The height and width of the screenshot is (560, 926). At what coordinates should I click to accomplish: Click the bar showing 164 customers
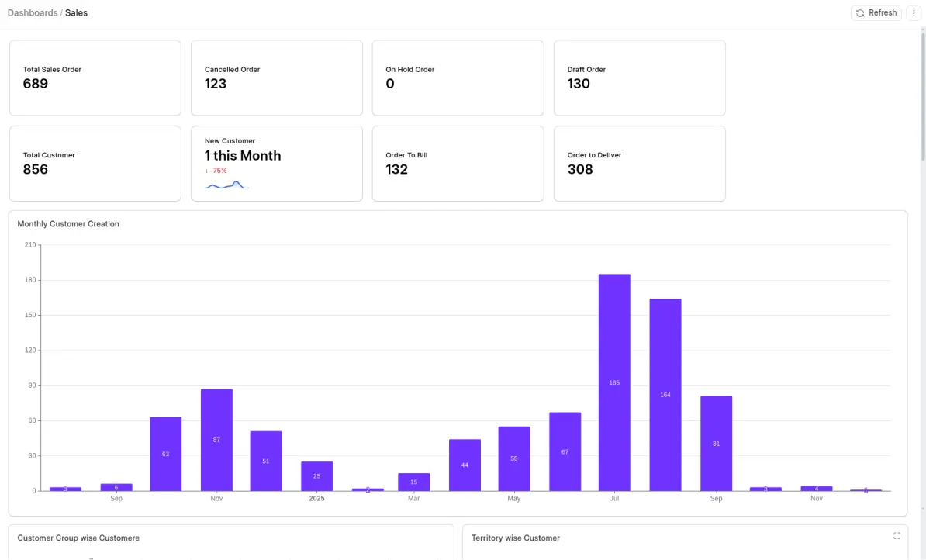(665, 394)
